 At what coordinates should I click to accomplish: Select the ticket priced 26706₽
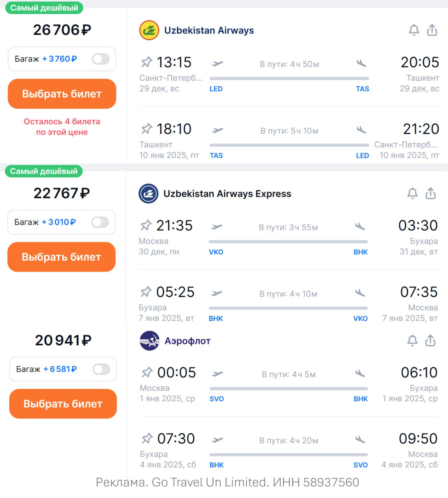pyautogui.click(x=62, y=94)
